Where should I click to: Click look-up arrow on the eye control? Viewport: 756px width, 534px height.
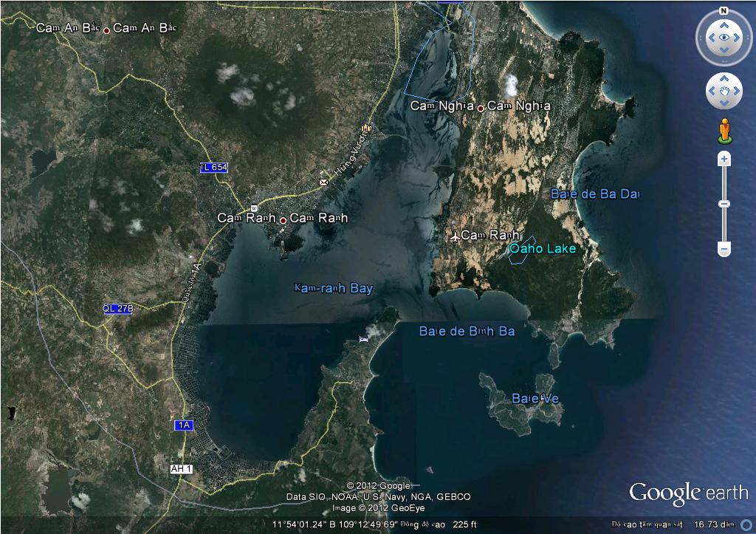click(x=724, y=24)
